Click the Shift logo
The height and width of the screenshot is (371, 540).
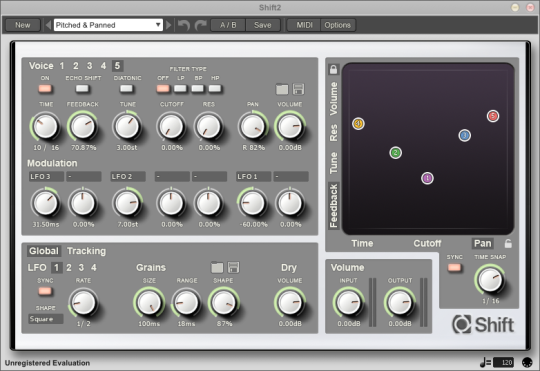pyautogui.click(x=483, y=324)
